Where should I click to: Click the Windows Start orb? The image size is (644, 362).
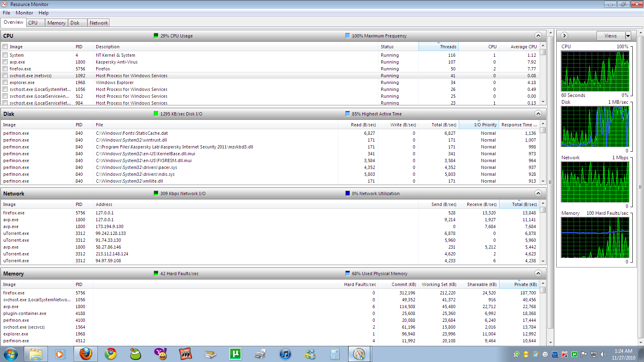[11, 354]
